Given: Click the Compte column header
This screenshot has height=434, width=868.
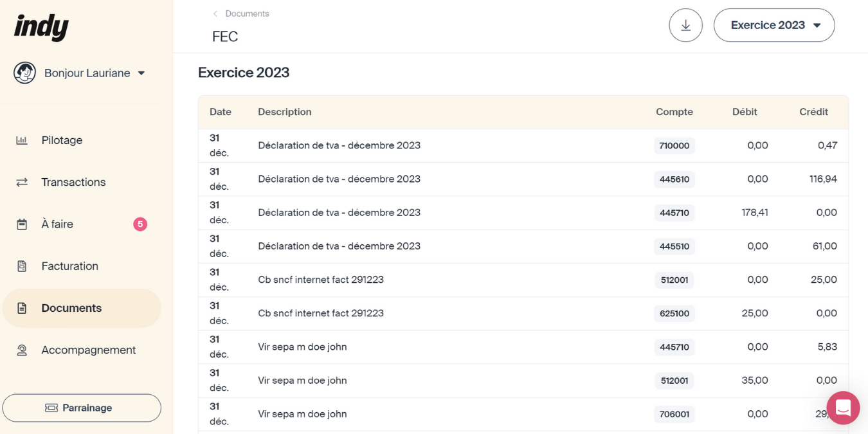Looking at the screenshot, I should (x=674, y=112).
